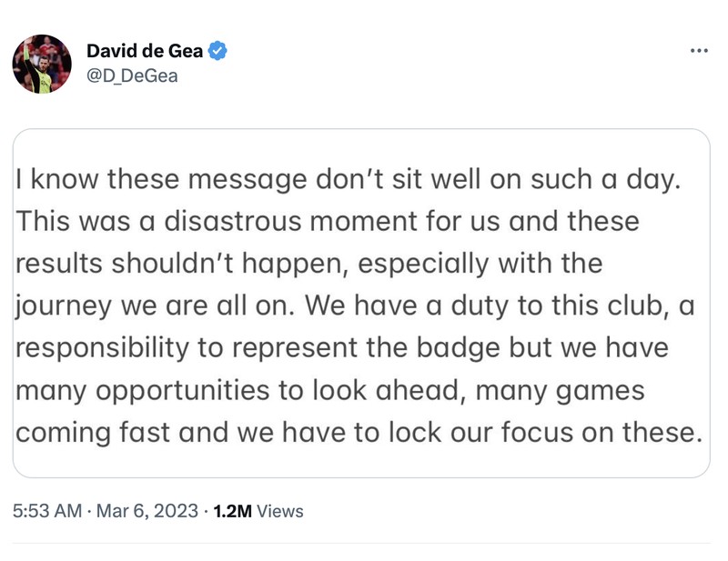
Task: Click the line starting "results shouldn't happen"
Action: [309, 263]
